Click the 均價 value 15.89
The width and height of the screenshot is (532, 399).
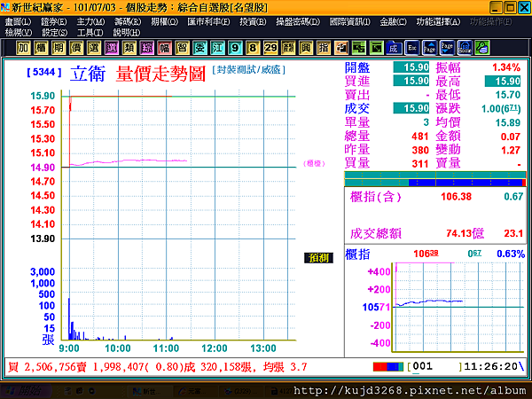pyautogui.click(x=508, y=122)
